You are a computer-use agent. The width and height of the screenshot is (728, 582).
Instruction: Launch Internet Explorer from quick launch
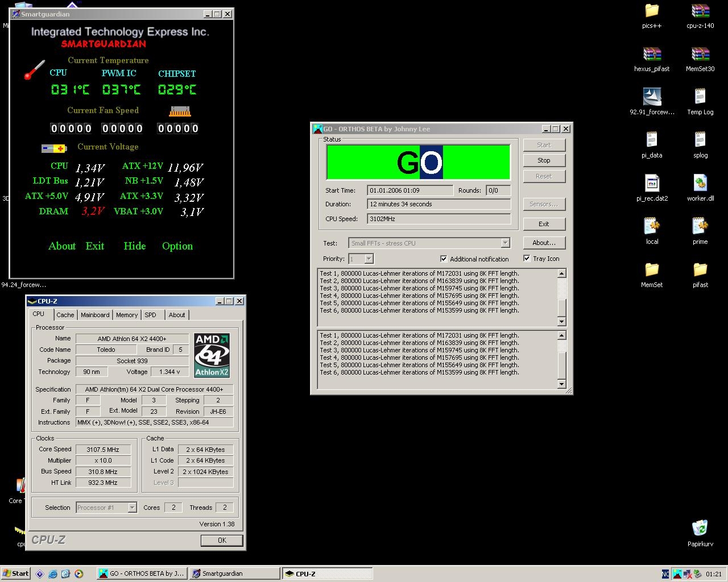coord(53,573)
